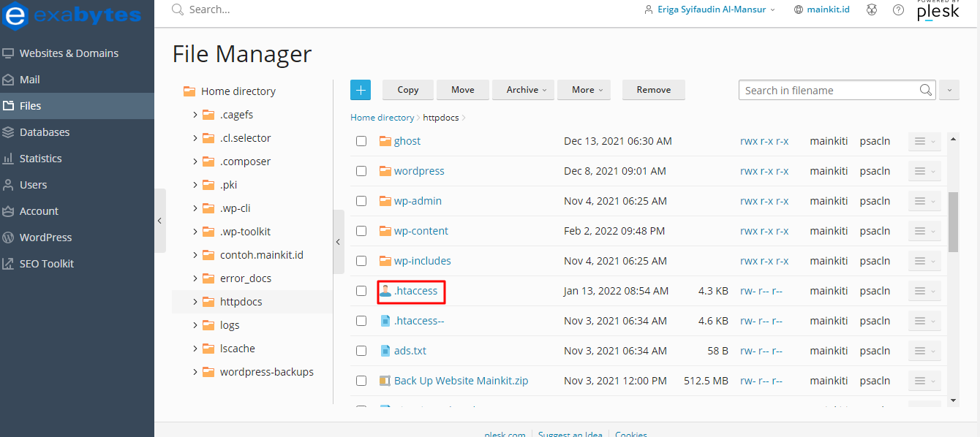Viewport: 980px width, 437px height.
Task: Check the checkbox for the wordpress folder
Action: pyautogui.click(x=361, y=170)
